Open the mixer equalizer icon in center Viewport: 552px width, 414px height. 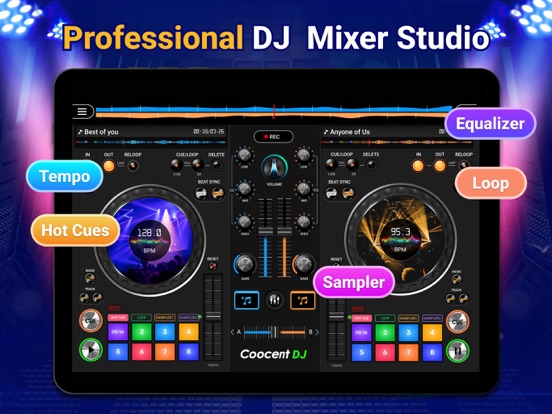click(275, 300)
